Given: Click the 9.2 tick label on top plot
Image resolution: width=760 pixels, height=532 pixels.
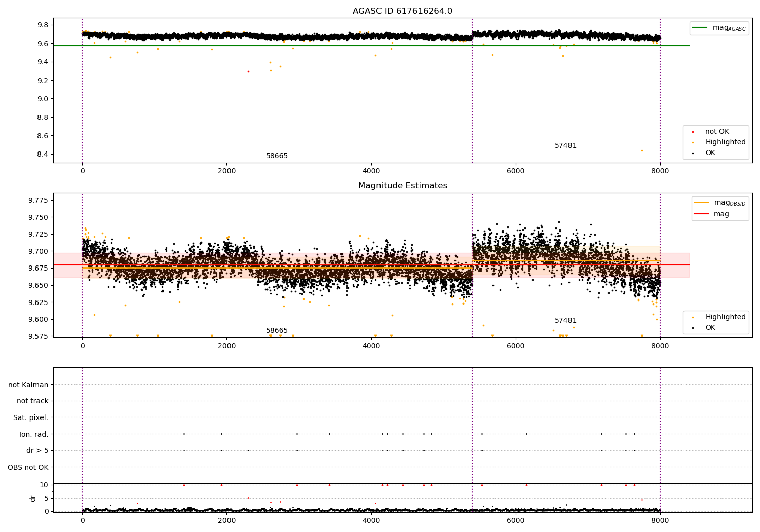Looking at the screenshot, I should point(43,81).
